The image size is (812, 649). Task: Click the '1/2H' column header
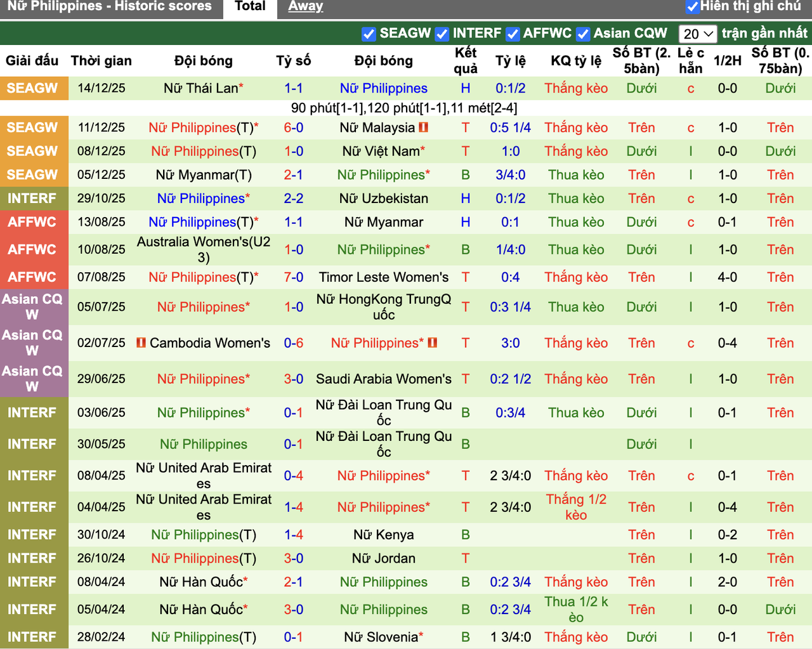728,61
